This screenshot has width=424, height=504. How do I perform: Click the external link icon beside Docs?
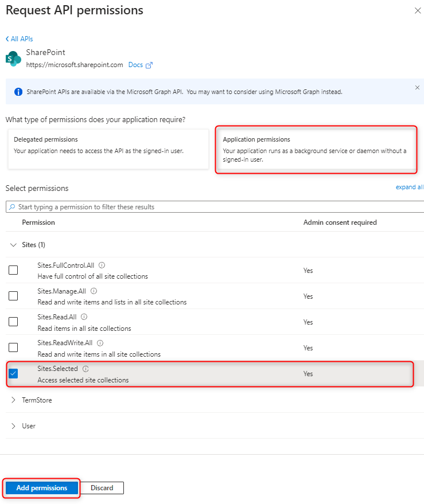(x=149, y=65)
